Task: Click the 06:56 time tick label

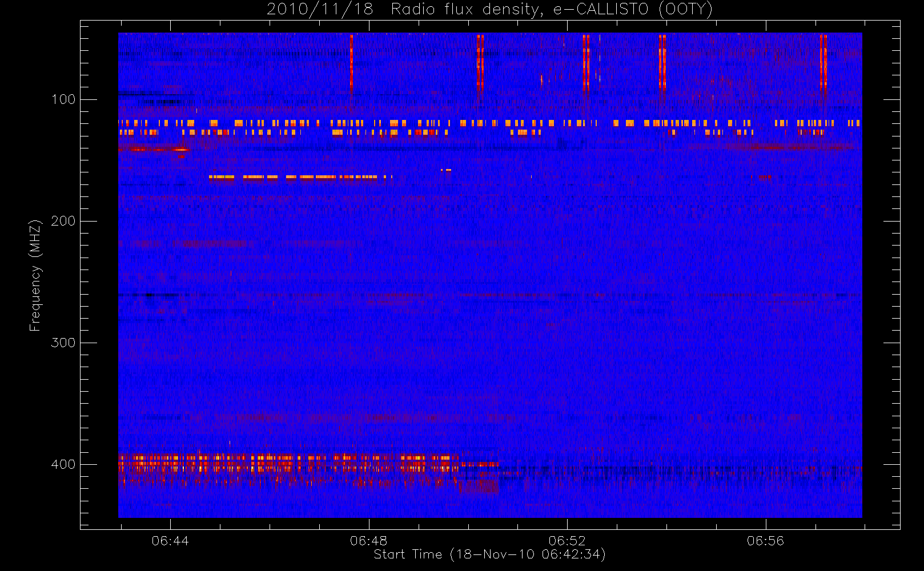Action: point(765,541)
